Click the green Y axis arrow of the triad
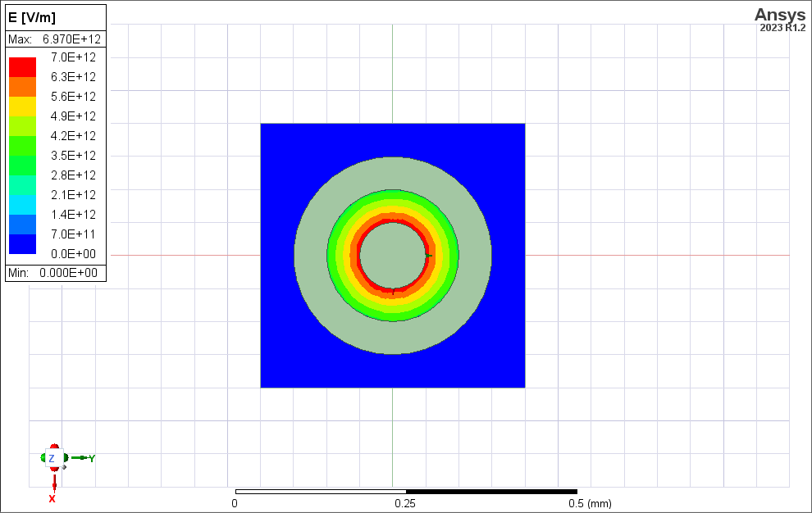The width and height of the screenshot is (812, 513). point(80,457)
